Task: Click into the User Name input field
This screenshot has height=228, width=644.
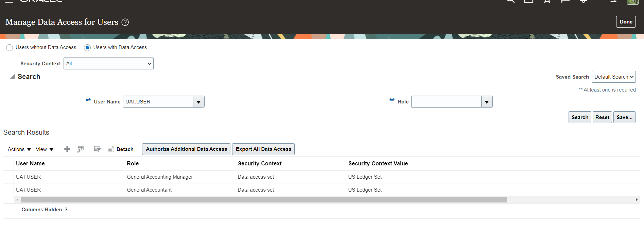Action: 158,102
